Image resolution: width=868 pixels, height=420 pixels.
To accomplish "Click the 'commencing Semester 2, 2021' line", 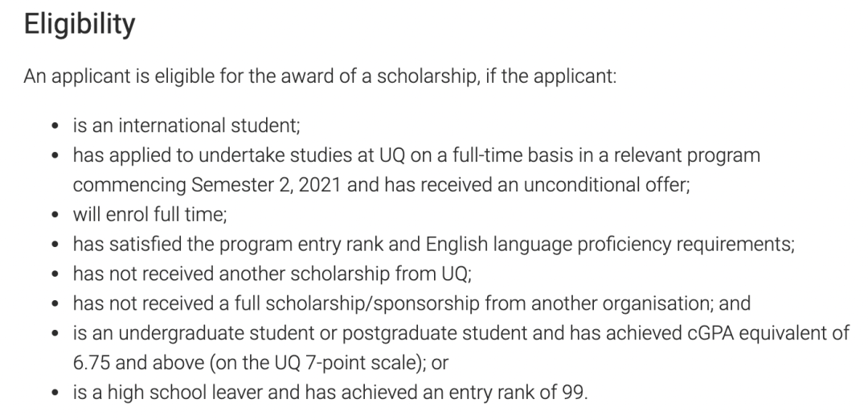I will [382, 185].
